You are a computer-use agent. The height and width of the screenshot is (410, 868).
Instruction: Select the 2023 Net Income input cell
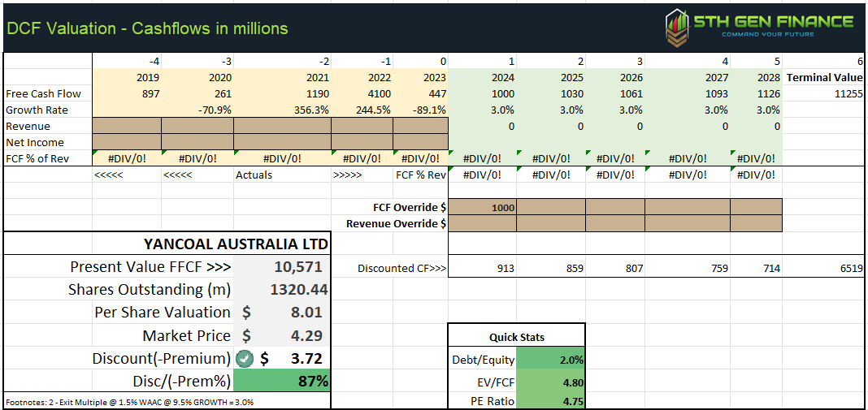click(x=420, y=142)
